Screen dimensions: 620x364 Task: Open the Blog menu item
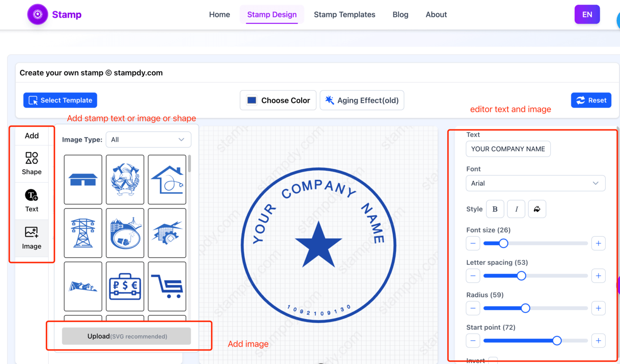[400, 14]
